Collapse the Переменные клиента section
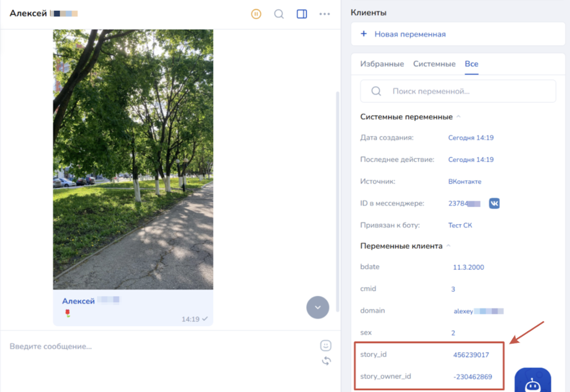This screenshot has height=392, width=570. point(448,246)
